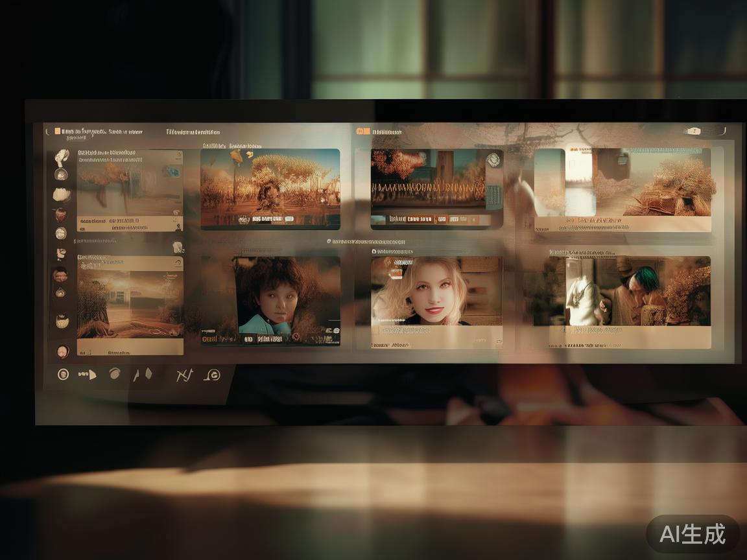Select the pen-like double shape toolbar icon
747x560 pixels.
[x=143, y=374]
